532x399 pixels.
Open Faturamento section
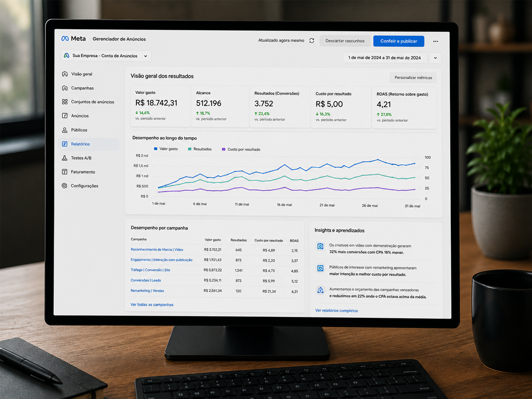83,172
